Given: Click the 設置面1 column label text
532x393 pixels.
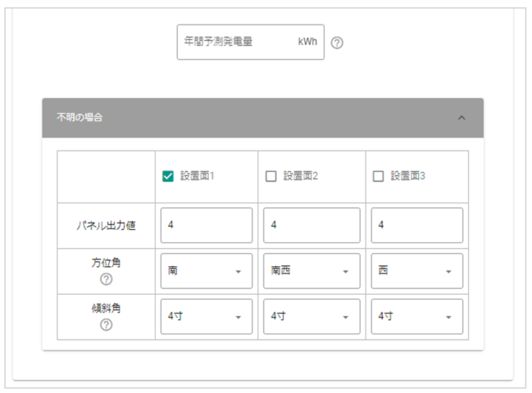Looking at the screenshot, I should [197, 176].
